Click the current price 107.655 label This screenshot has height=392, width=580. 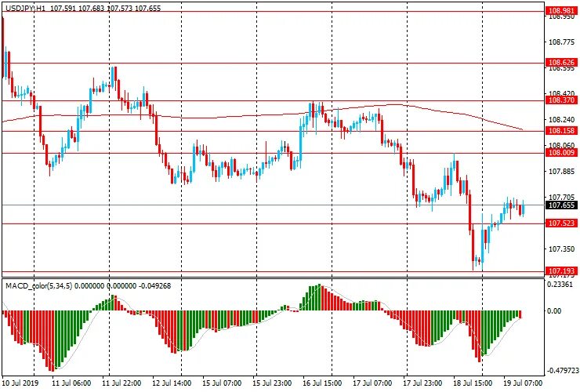[561, 205]
